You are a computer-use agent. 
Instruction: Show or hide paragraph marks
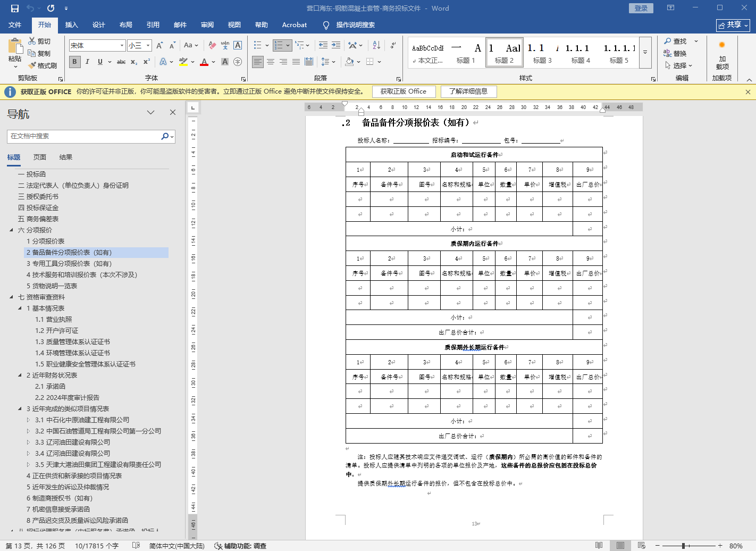click(393, 45)
